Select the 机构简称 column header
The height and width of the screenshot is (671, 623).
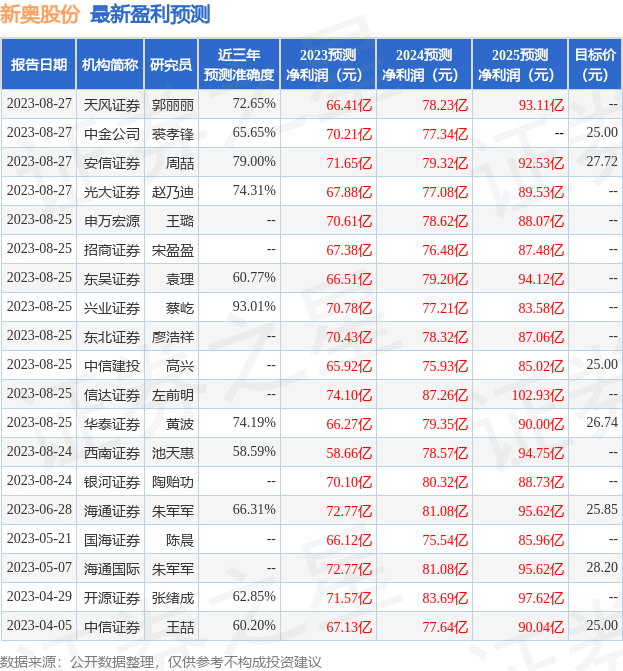(110, 65)
